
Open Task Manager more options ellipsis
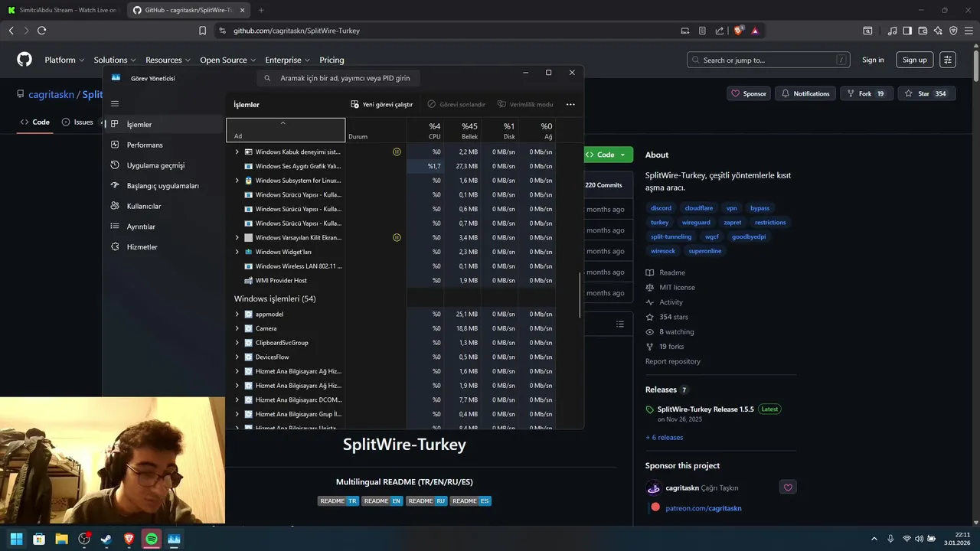570,104
